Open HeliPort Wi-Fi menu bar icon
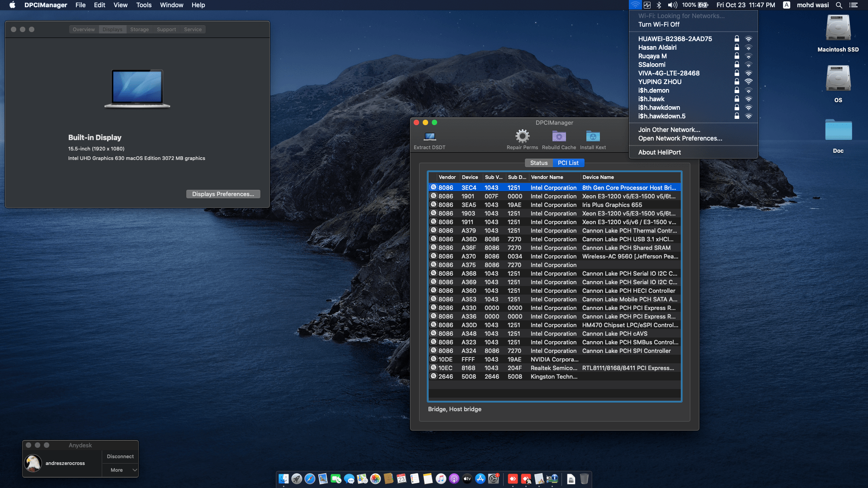Screen dimensions: 868x488 tap(635, 5)
